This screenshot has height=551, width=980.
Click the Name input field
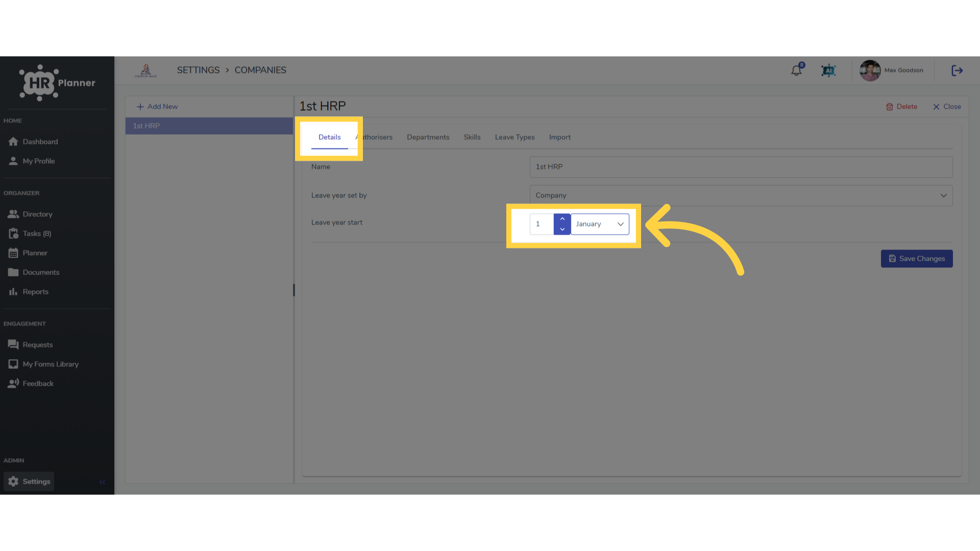coord(741,167)
